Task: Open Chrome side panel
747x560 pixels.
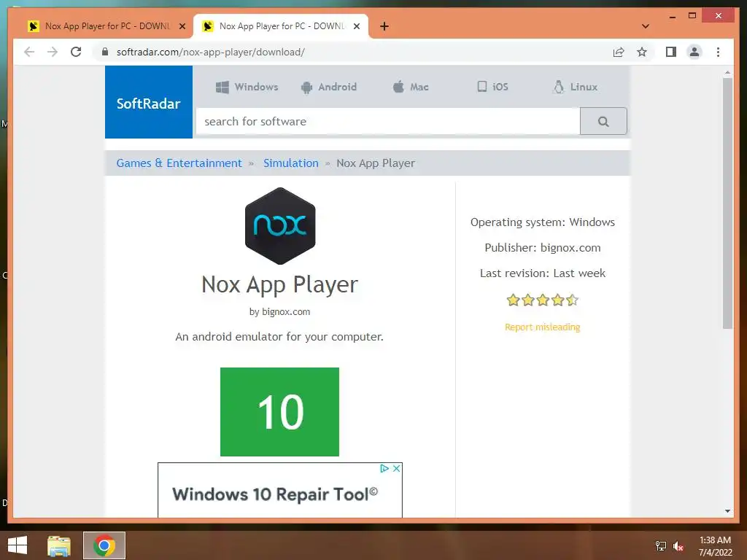Action: (x=671, y=52)
